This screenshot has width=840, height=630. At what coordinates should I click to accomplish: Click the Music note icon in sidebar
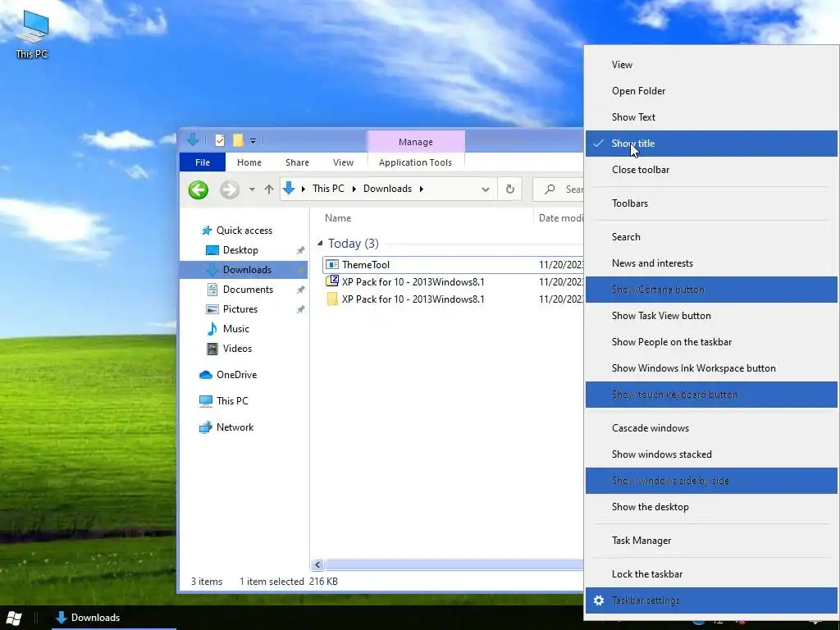pyautogui.click(x=212, y=328)
